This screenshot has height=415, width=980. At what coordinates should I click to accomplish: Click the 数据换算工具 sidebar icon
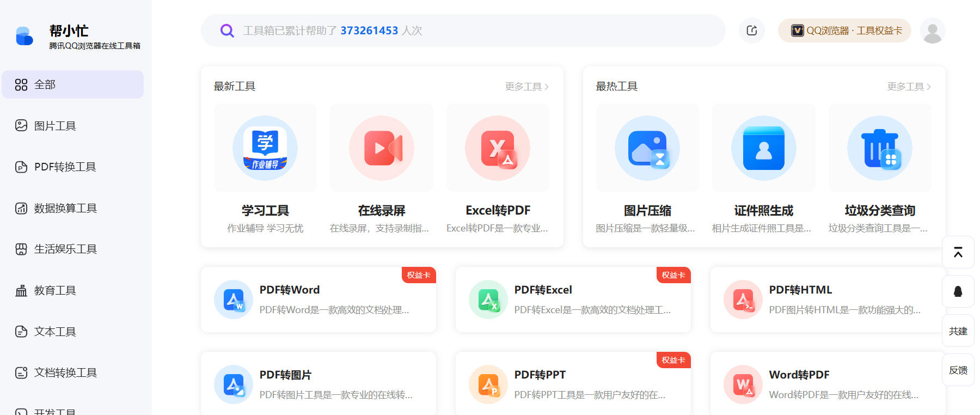point(21,208)
